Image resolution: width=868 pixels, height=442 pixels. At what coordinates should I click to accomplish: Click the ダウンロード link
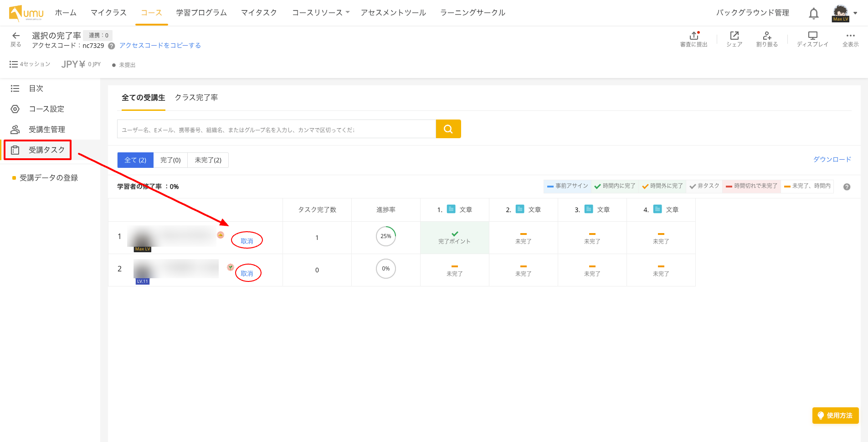832,159
